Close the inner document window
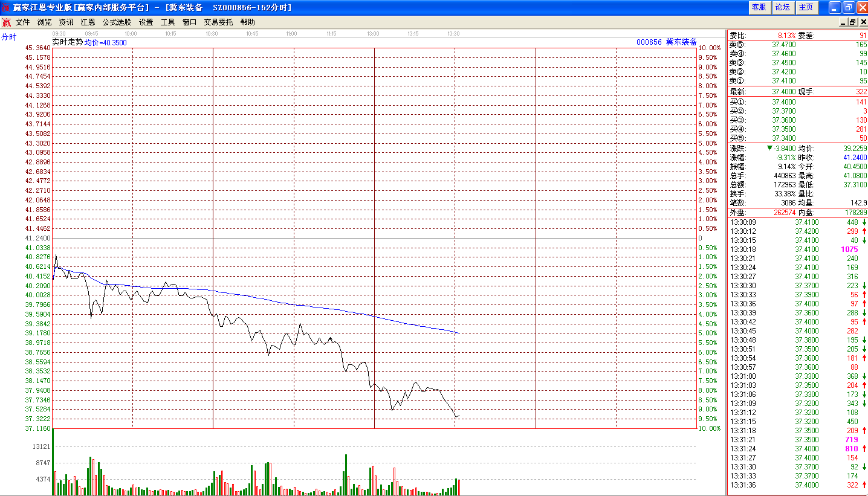868x496 pixels. tap(862, 22)
